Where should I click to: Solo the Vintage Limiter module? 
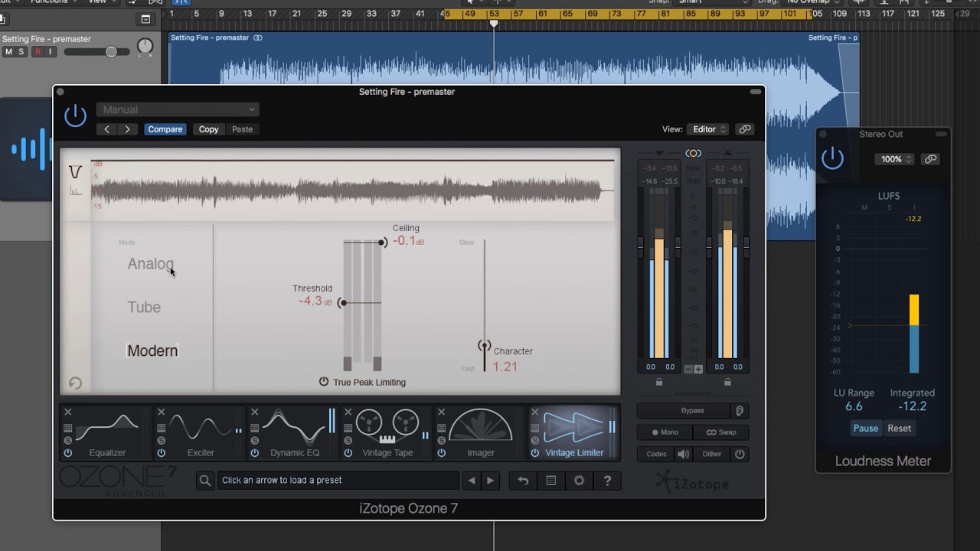[x=535, y=441]
